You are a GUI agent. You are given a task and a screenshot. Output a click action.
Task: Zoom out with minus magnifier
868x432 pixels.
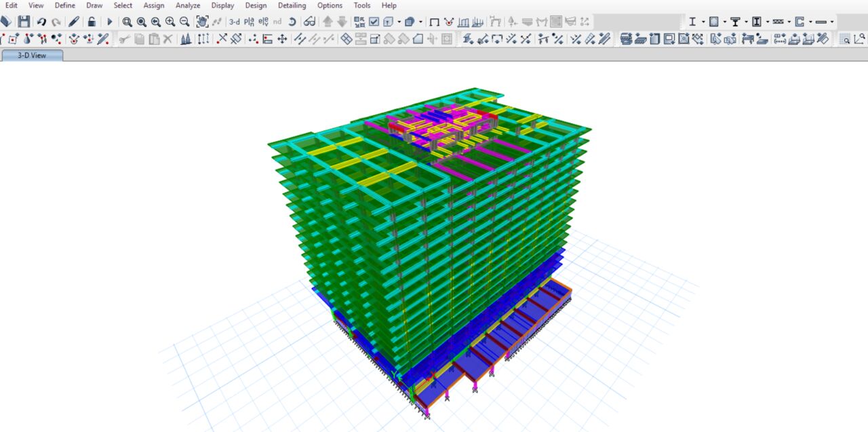[184, 22]
